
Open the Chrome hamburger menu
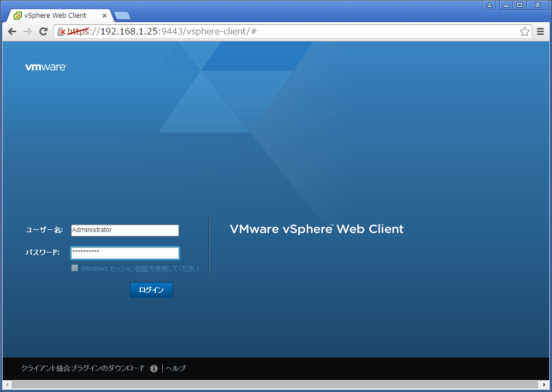pos(540,32)
